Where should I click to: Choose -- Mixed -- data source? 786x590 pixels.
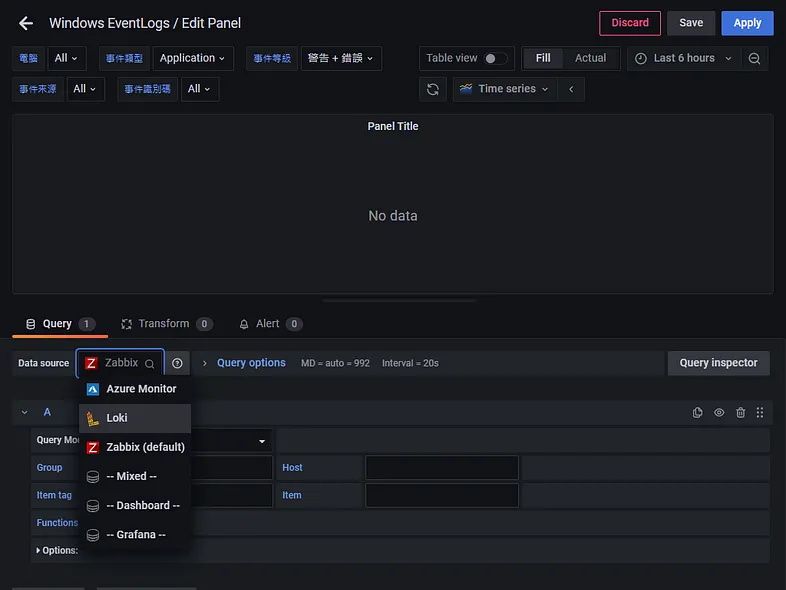[135, 476]
